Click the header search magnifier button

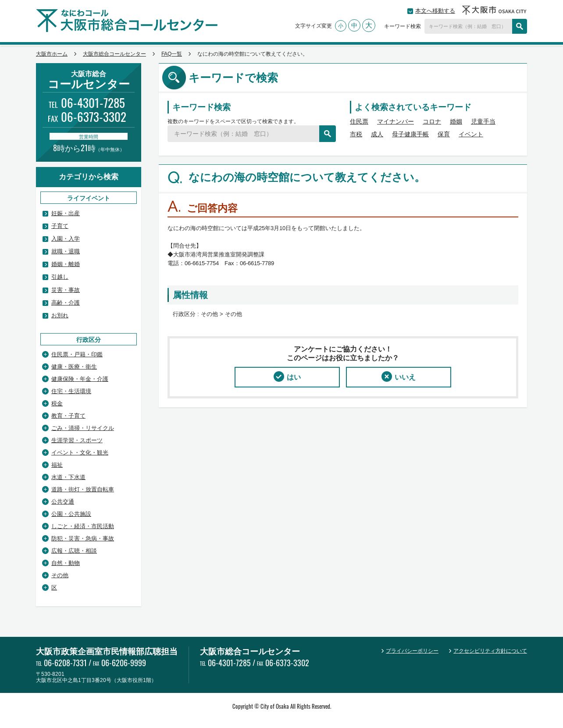point(520,26)
